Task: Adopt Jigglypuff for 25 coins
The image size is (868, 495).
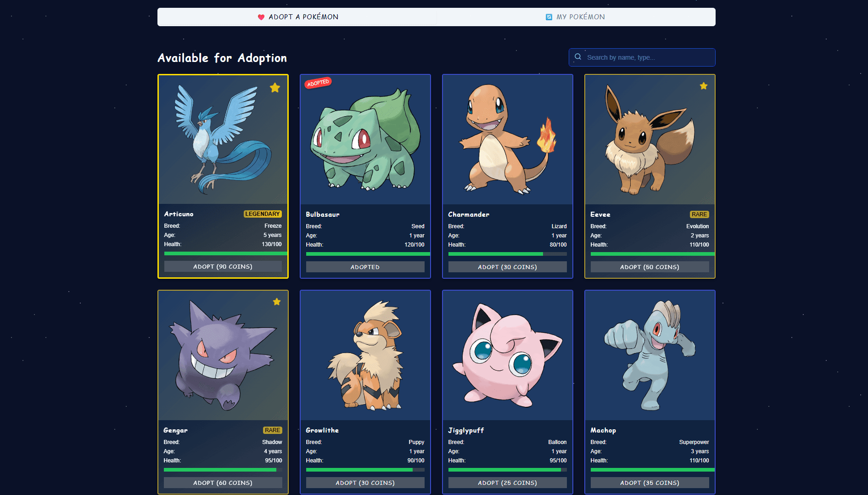Action: pos(508,483)
